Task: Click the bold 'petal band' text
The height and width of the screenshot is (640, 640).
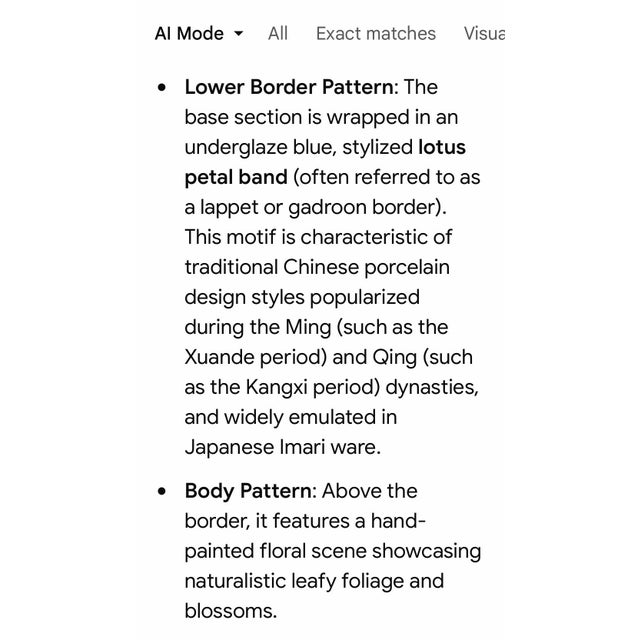Action: [x=236, y=178]
